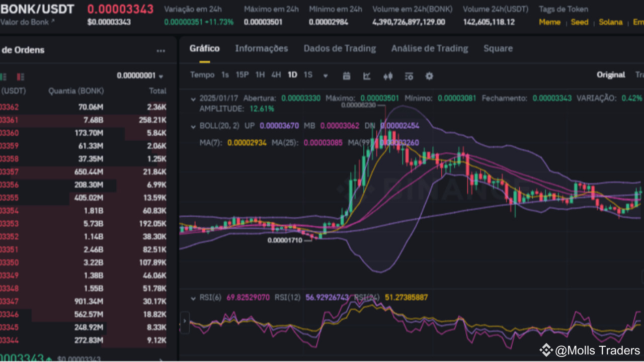644x362 pixels.
Task: Click the Total column header
Action: 157,91
